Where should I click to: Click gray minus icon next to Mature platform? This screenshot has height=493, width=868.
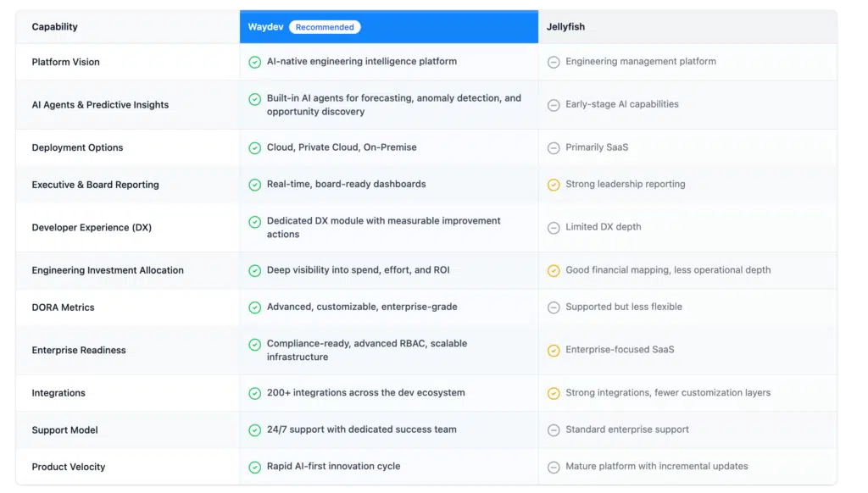(554, 467)
